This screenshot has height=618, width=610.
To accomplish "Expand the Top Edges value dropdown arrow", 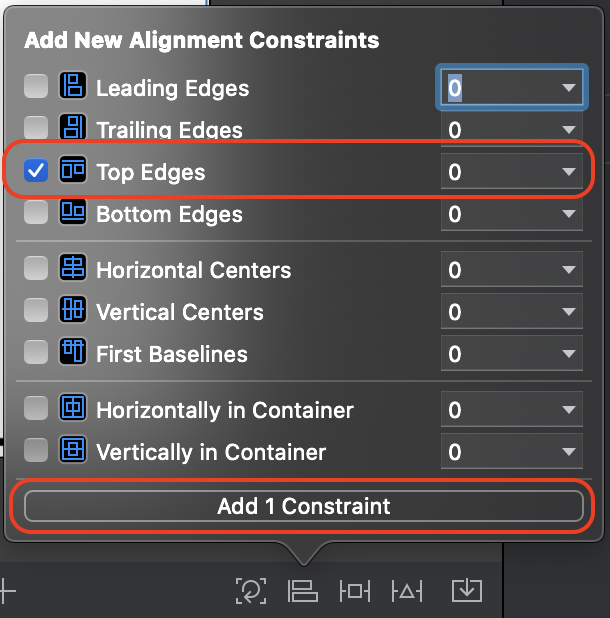I will pyautogui.click(x=569, y=171).
